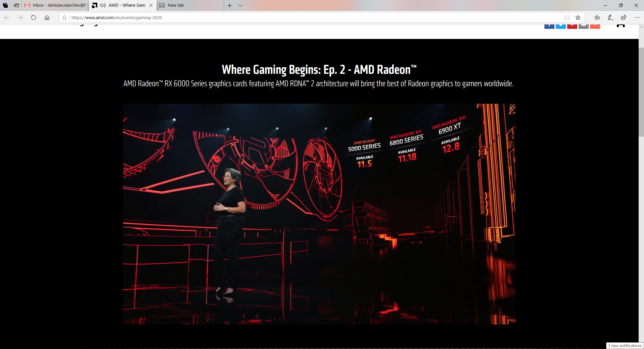Play the Radeon keynote video
The image size is (644, 349).
pos(319,214)
